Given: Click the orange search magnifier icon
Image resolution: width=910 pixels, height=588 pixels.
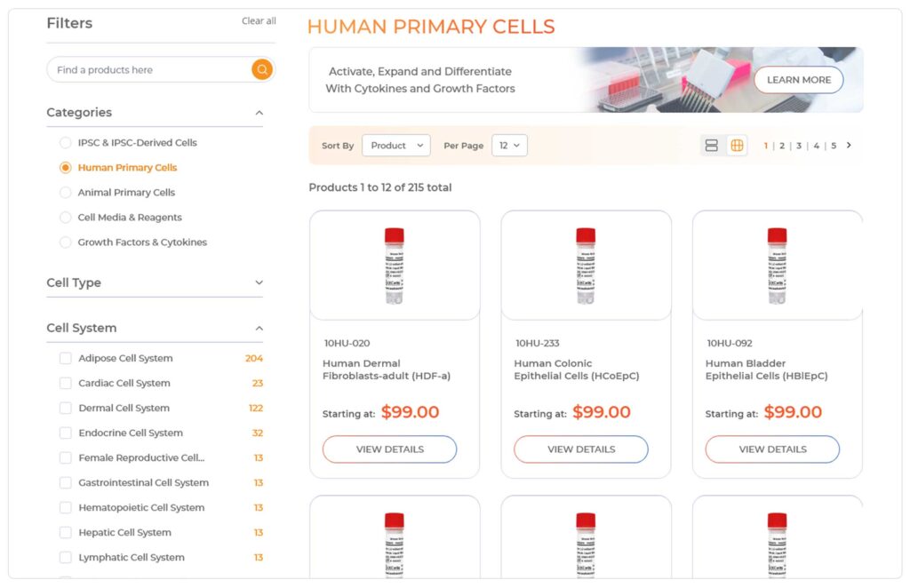Looking at the screenshot, I should pyautogui.click(x=261, y=69).
